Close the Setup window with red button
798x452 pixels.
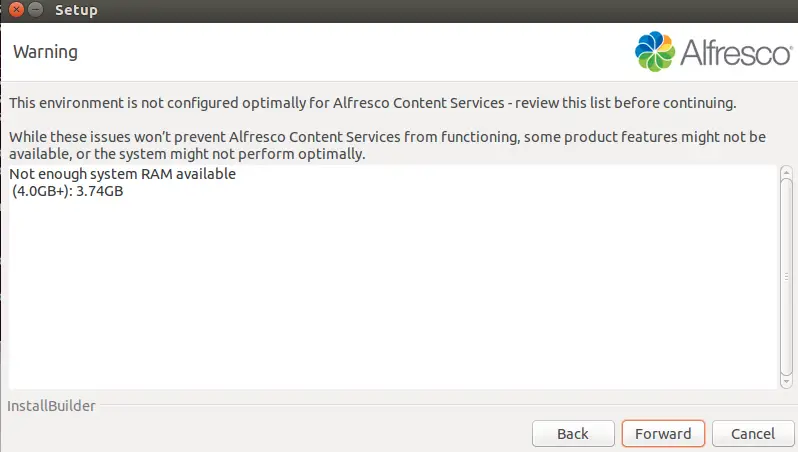[x=16, y=10]
